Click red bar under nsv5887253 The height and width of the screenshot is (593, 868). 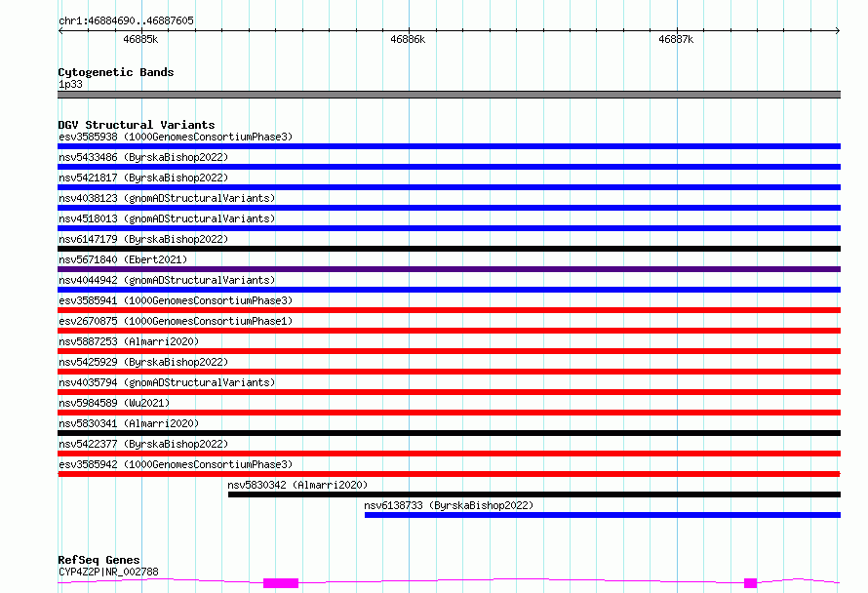[449, 351]
